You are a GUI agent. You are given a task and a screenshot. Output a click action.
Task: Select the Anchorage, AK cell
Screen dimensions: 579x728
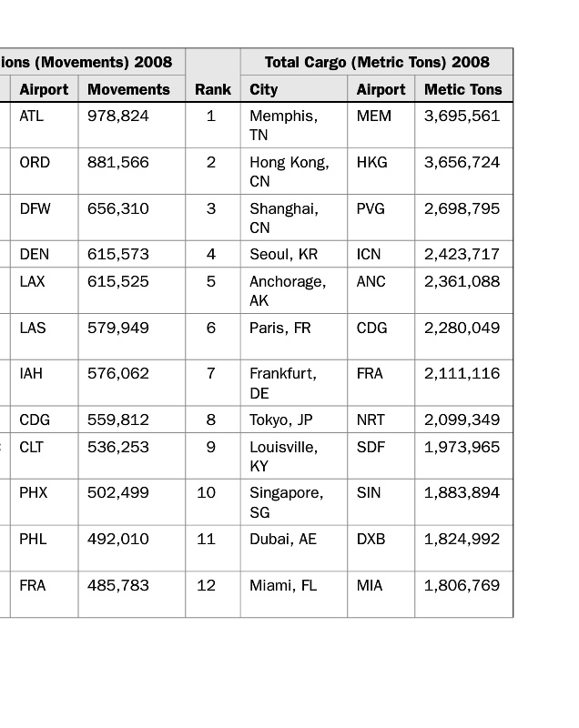[x=288, y=290]
